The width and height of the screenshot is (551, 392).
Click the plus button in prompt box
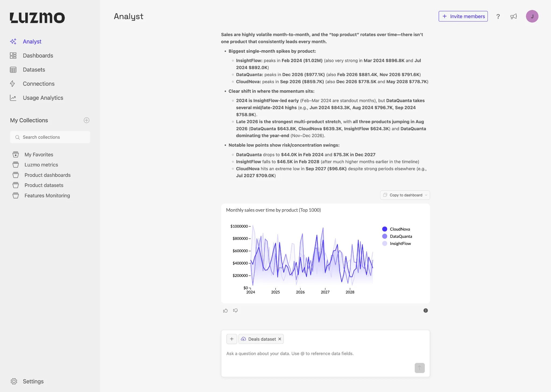click(x=232, y=339)
